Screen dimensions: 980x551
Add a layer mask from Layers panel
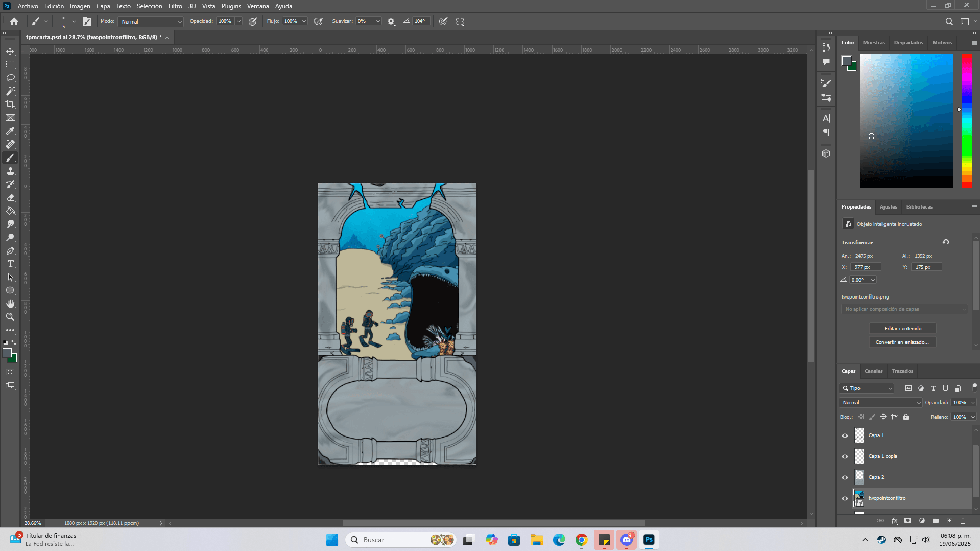[907, 521]
